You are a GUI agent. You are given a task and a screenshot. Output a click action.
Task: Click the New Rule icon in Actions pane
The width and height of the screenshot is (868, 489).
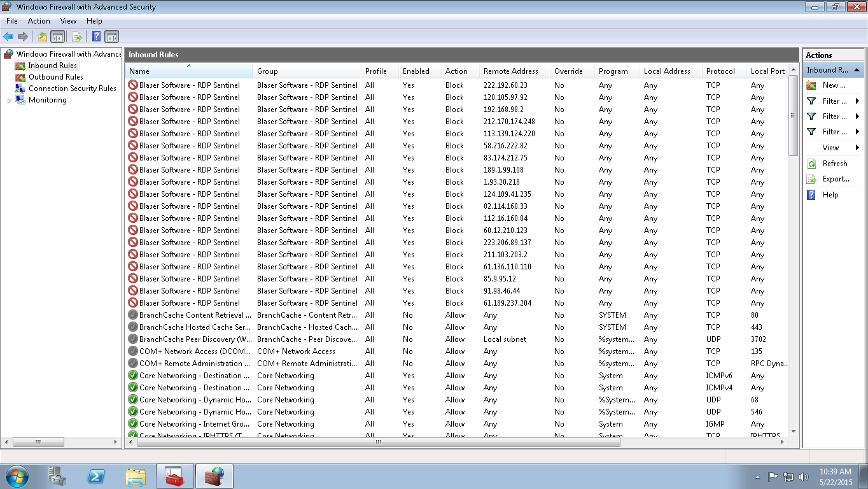811,85
